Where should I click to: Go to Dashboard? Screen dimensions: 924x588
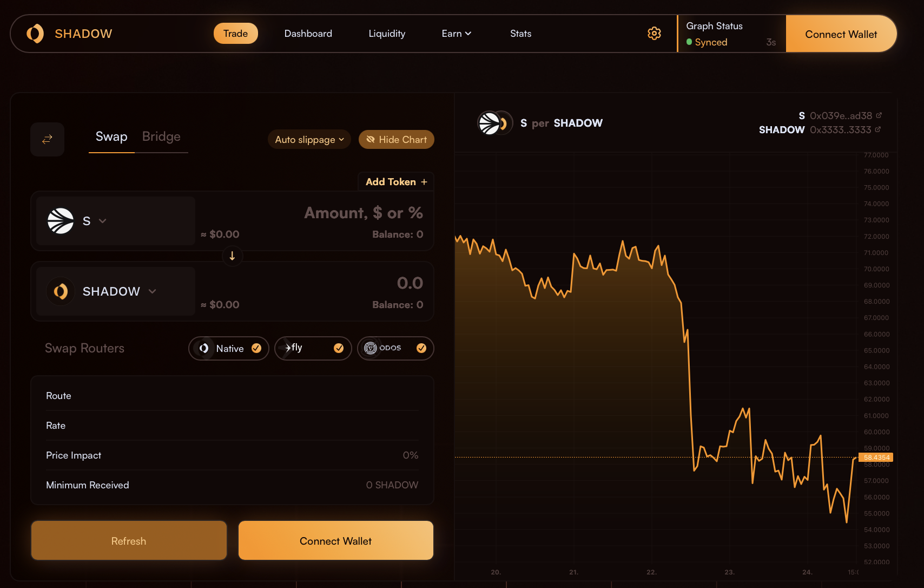(308, 34)
